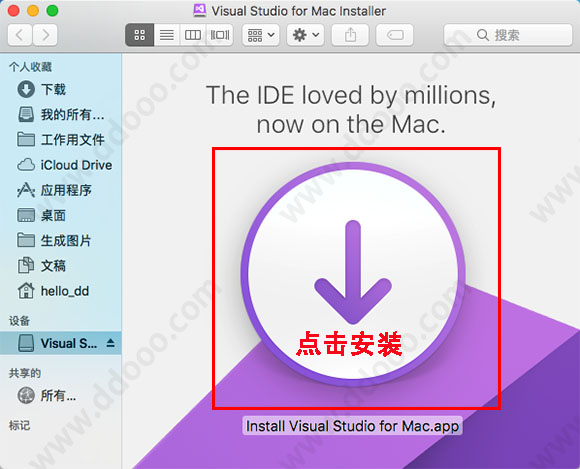Click the 下载 download circle icon
The width and height of the screenshot is (580, 469).
pos(26,89)
